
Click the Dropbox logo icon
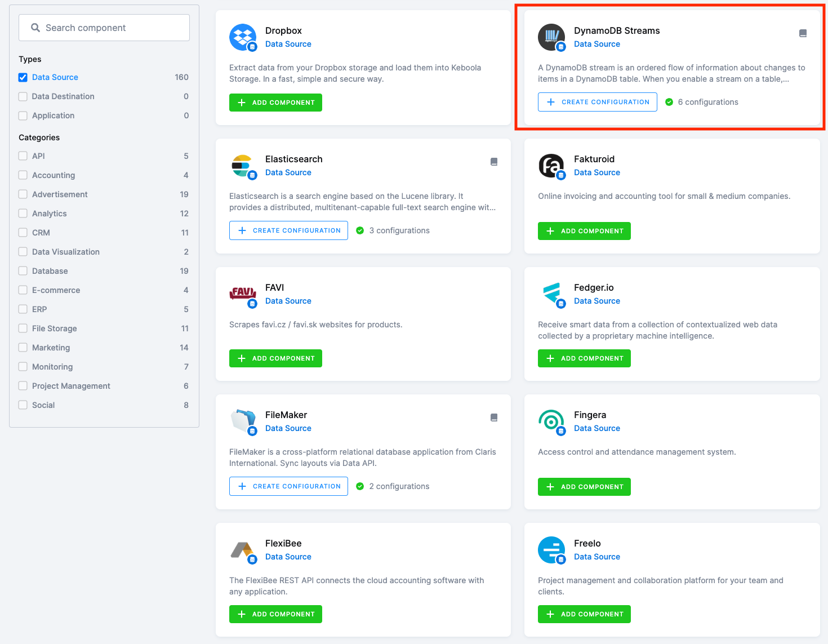coord(243,37)
